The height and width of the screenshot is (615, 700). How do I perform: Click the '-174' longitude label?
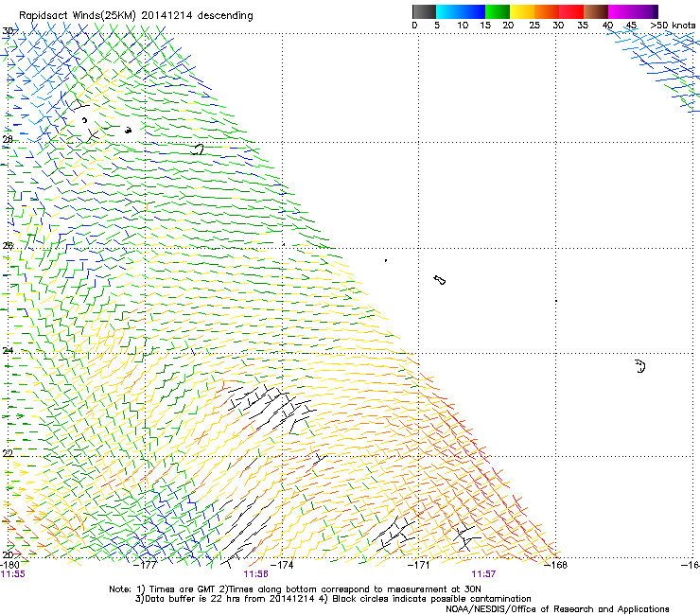(282, 565)
